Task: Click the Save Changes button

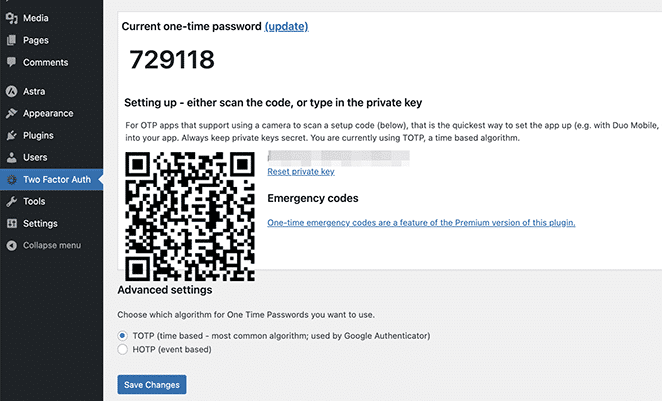Action: [152, 385]
